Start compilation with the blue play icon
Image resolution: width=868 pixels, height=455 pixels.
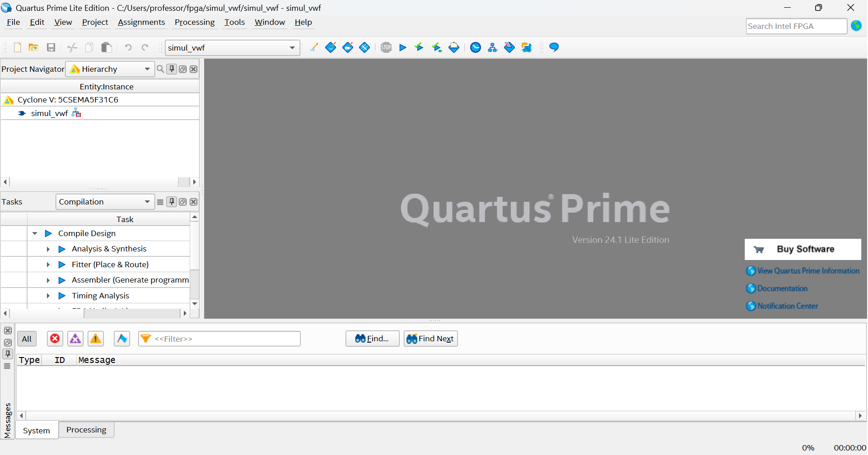(403, 47)
